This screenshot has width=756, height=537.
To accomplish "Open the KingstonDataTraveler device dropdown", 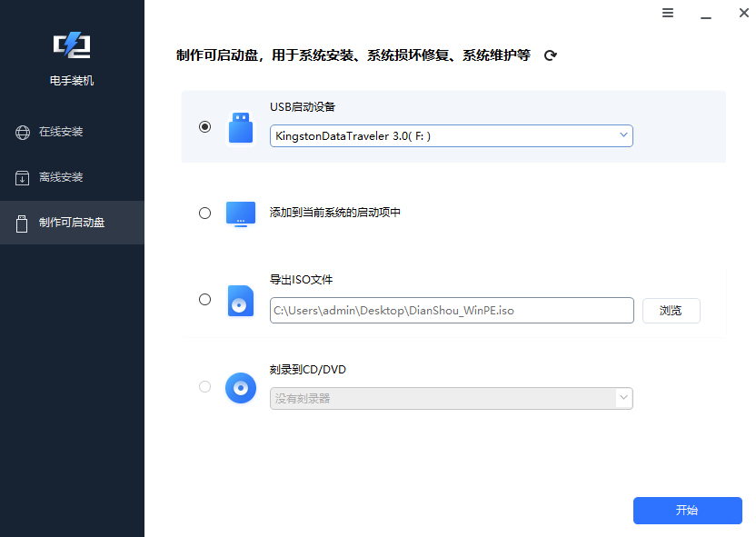I will [452, 134].
